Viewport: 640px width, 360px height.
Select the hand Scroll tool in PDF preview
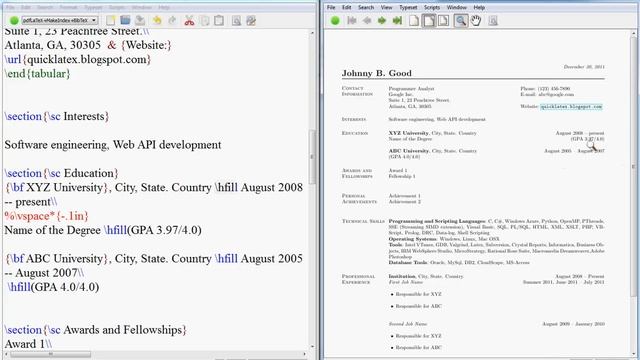[476, 20]
